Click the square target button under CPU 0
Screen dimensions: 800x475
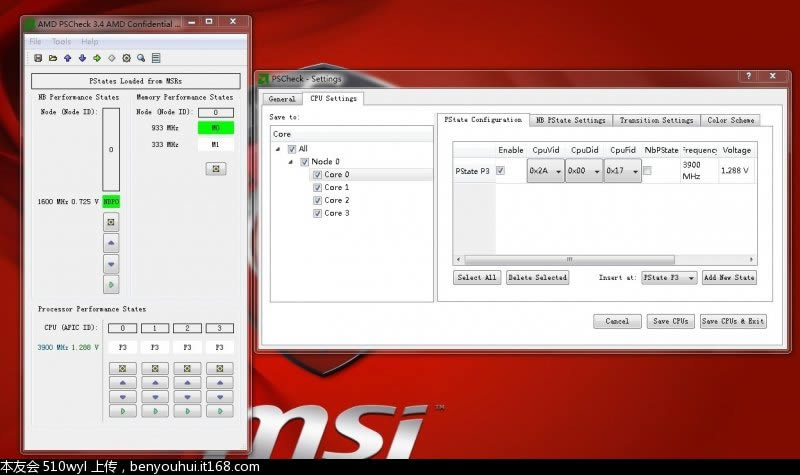122,368
